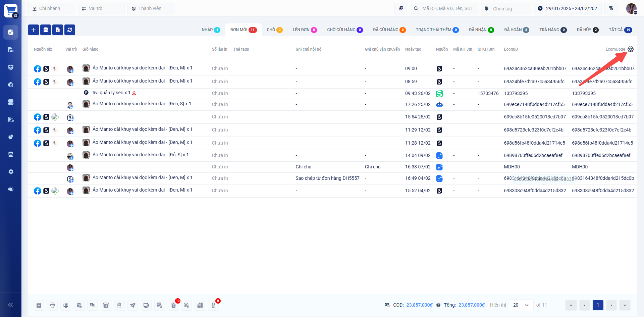The image size is (644, 317).
Task: Refresh the order list
Action: coord(70,30)
